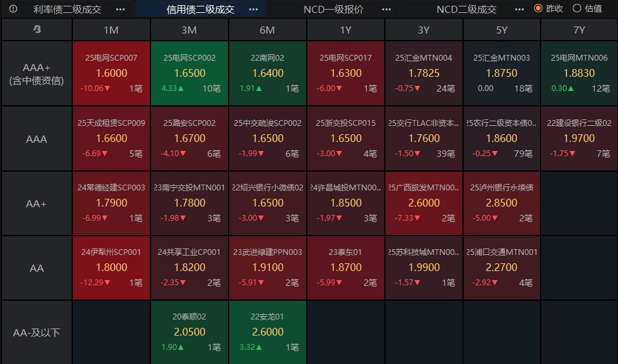Click the info alert icon beside 利率债二级成交

pos(13,8)
